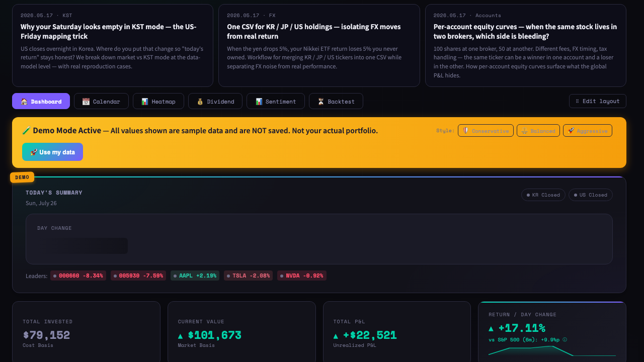This screenshot has height=362, width=644.
Task: Click the Total Invested $79,152 value
Action: (46, 335)
